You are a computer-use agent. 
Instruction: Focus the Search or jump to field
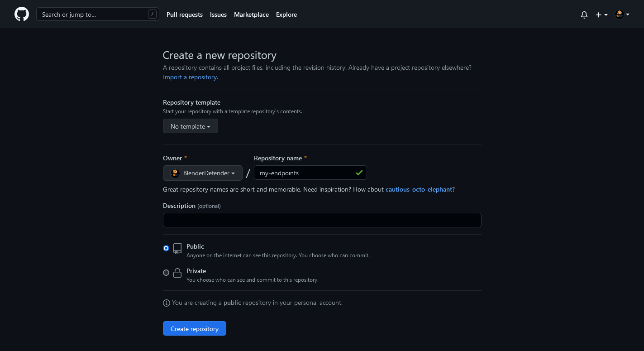click(x=98, y=14)
